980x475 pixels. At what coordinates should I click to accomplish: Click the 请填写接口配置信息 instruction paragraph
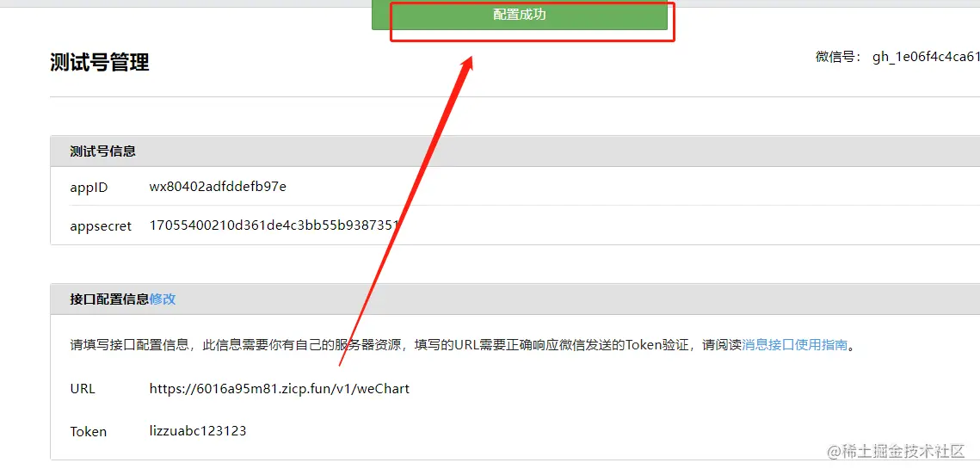(462, 345)
